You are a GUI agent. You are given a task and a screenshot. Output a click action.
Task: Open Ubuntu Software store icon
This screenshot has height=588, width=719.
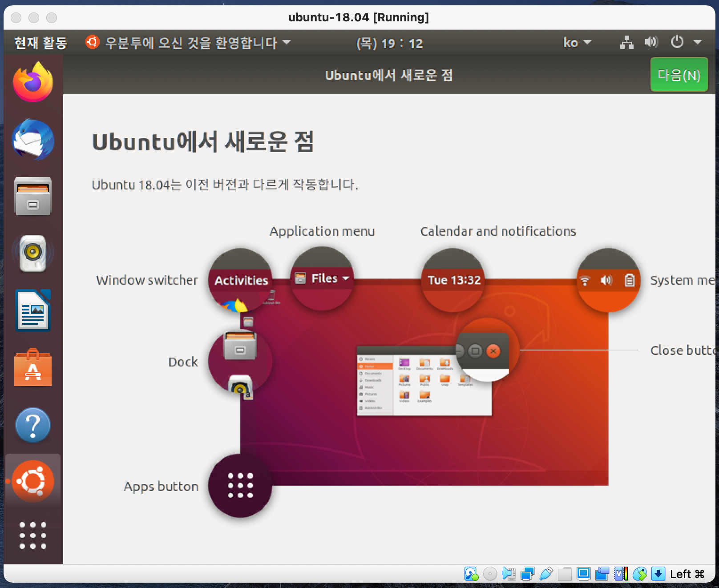pyautogui.click(x=33, y=367)
